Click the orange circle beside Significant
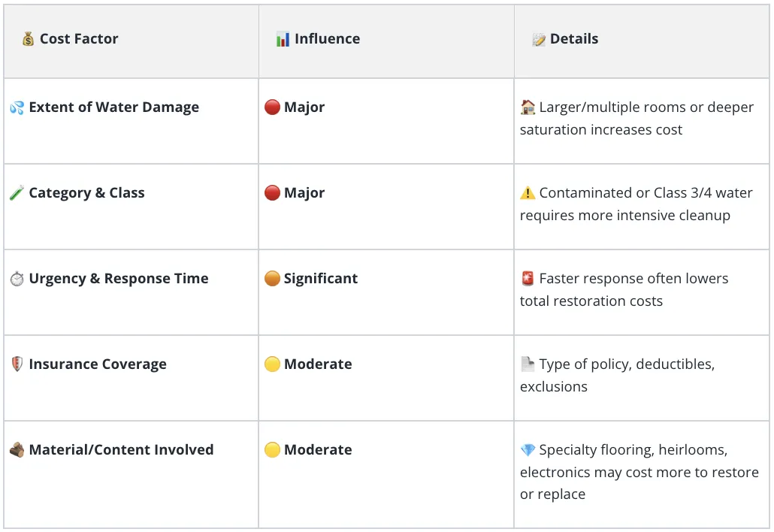The image size is (774, 532). click(x=272, y=278)
